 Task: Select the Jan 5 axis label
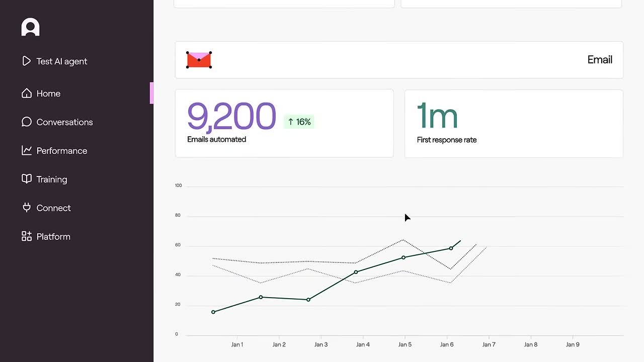(x=405, y=344)
